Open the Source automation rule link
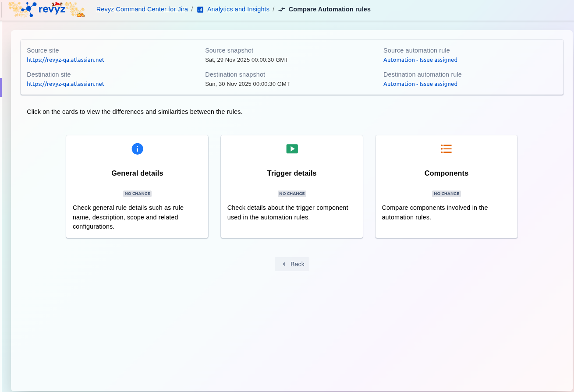The height and width of the screenshot is (392, 574). [420, 60]
